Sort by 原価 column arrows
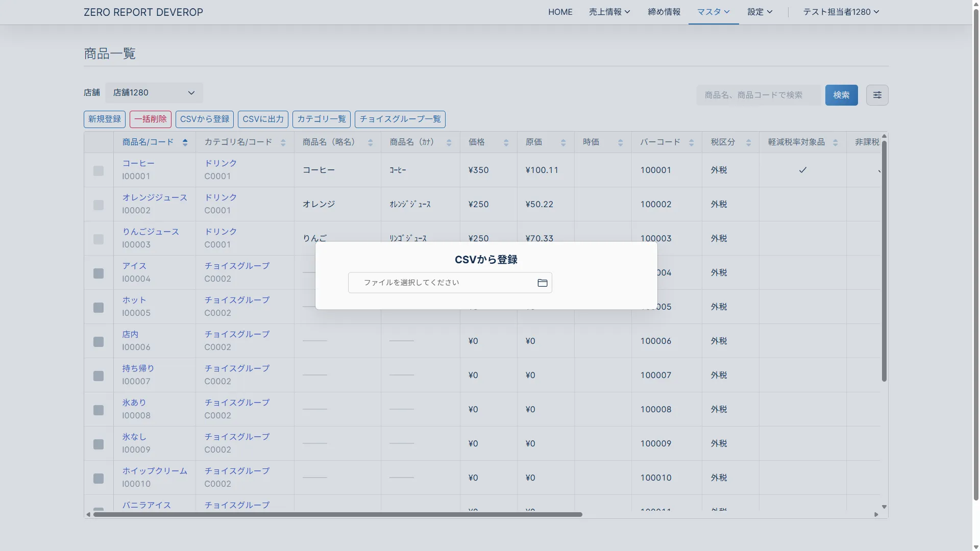The width and height of the screenshot is (980, 551). tap(563, 143)
